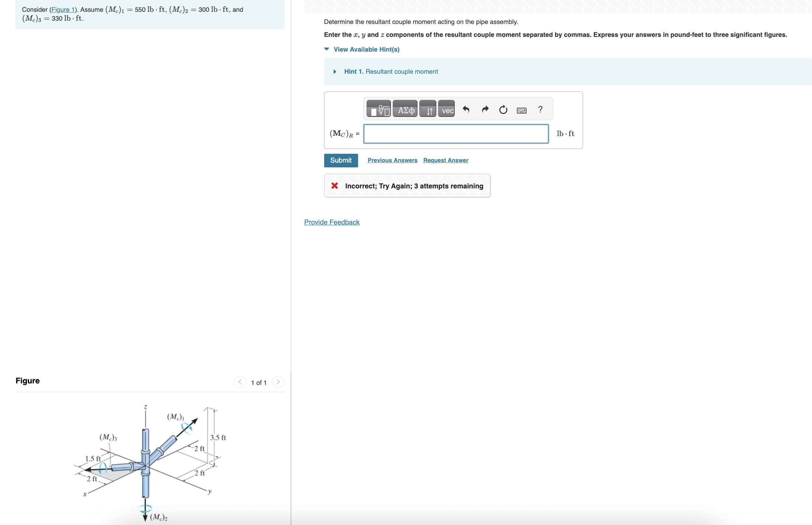The width and height of the screenshot is (812, 525).
Task: Open equation editor help via question mark icon
Action: [x=540, y=109]
